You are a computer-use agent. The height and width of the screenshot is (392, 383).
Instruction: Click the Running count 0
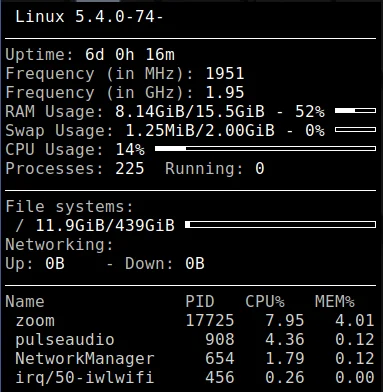[x=260, y=169]
